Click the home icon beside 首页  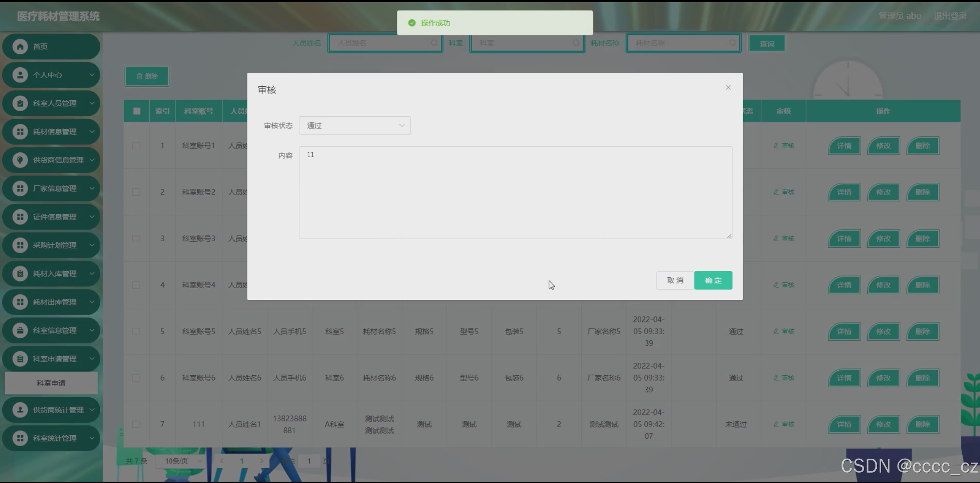(x=20, y=46)
